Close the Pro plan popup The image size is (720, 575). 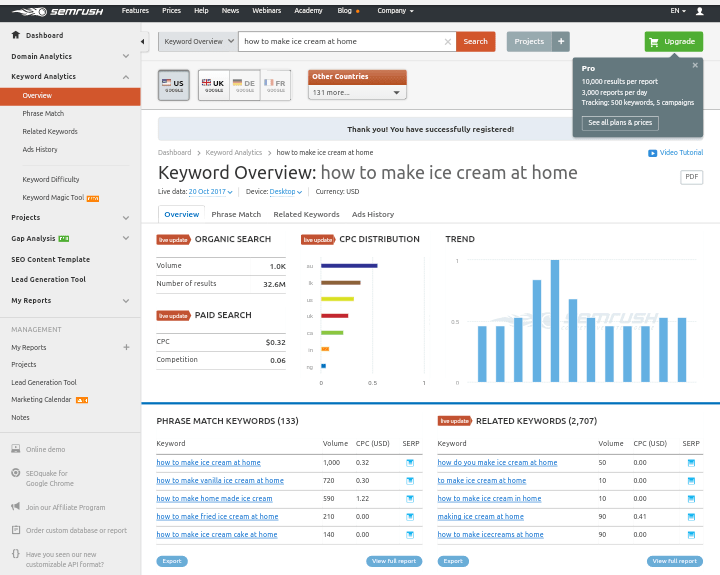(695, 65)
